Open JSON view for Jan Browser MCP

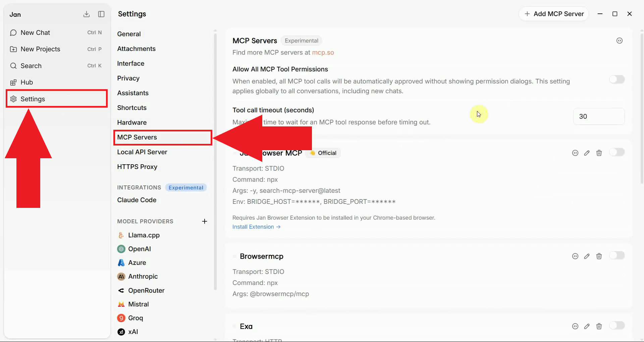pos(575,153)
